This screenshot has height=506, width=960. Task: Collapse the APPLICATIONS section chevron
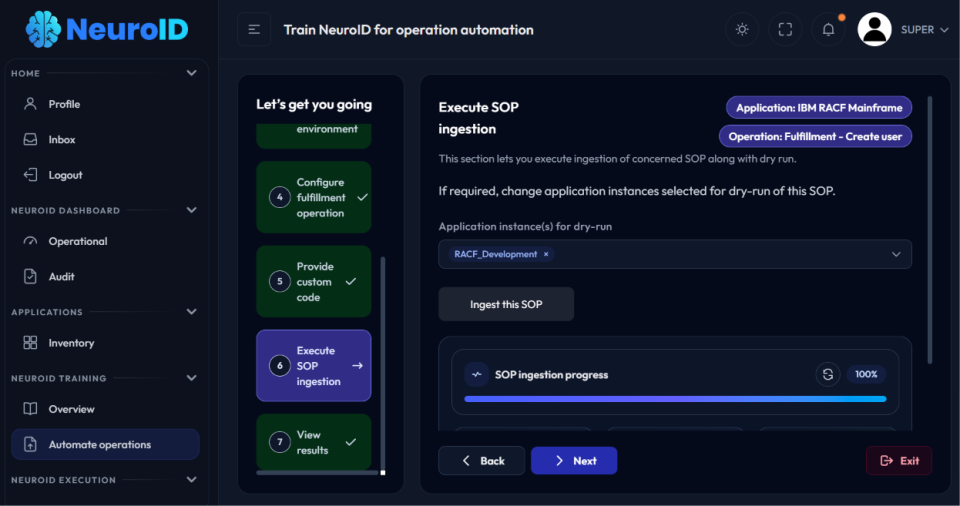pyautogui.click(x=191, y=312)
